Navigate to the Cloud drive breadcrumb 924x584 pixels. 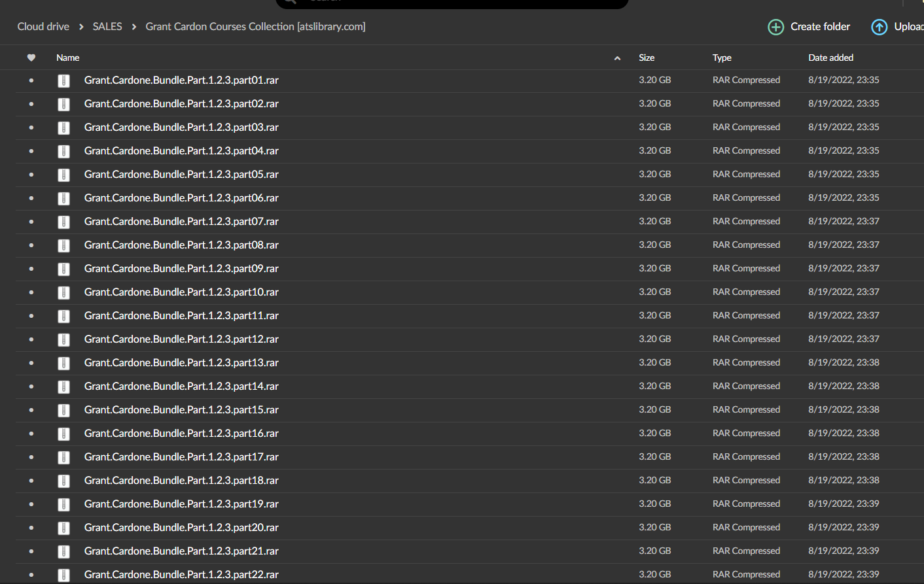pos(43,27)
